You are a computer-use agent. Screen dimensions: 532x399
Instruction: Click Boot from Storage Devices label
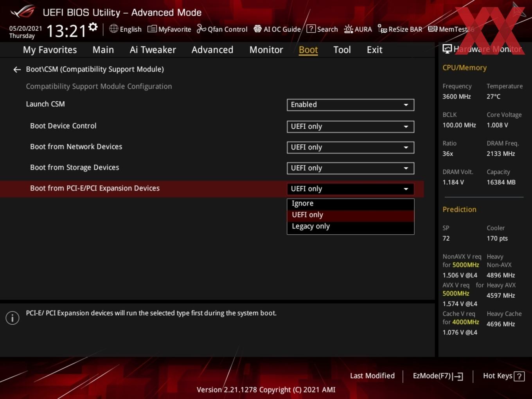pyautogui.click(x=75, y=167)
